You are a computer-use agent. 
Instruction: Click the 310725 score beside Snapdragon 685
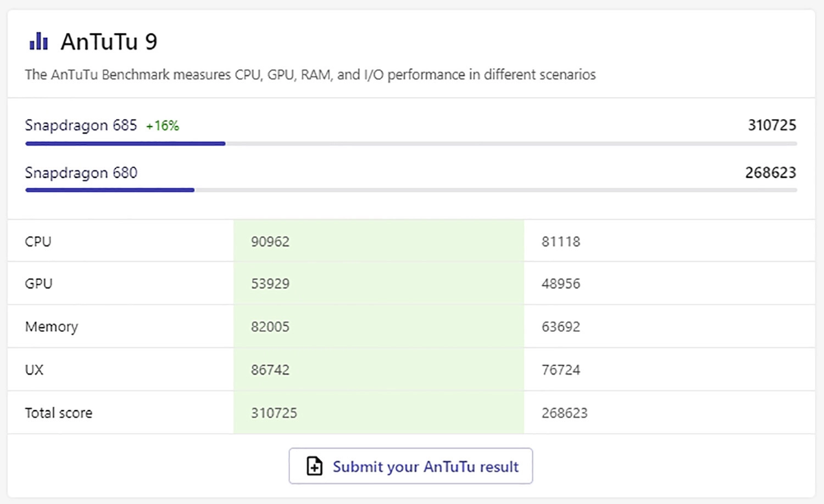pyautogui.click(x=772, y=125)
